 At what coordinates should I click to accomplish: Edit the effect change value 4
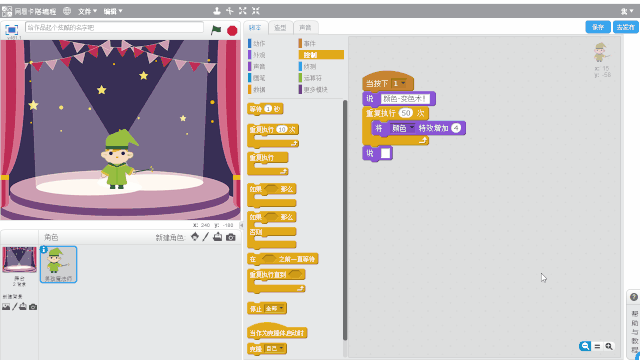click(456, 128)
